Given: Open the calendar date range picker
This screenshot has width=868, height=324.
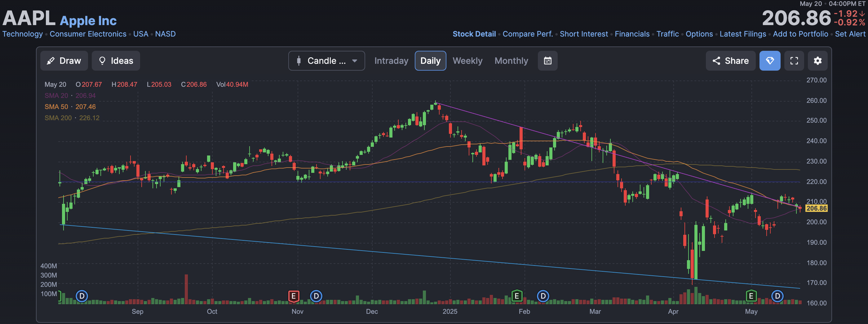Looking at the screenshot, I should pyautogui.click(x=547, y=61).
